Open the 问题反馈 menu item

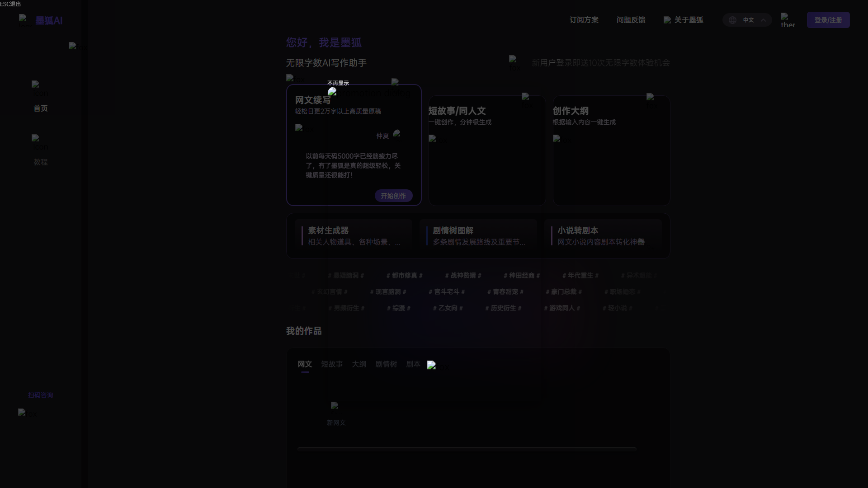631,20
